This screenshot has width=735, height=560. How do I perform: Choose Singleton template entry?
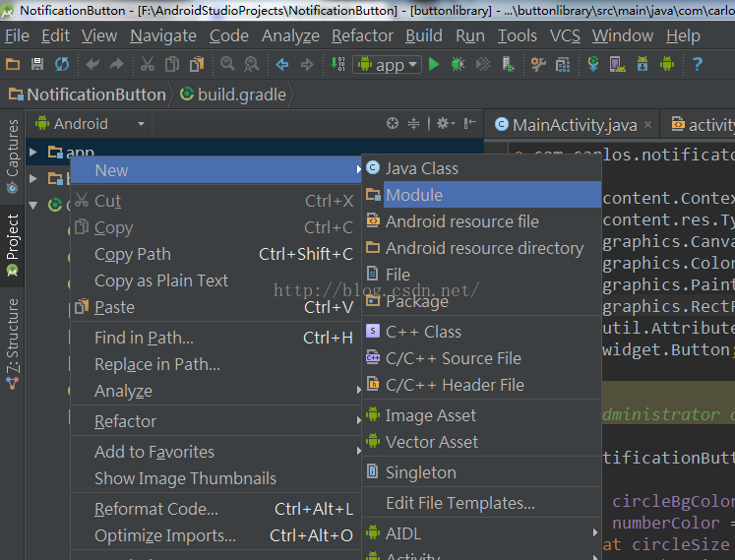click(481, 472)
